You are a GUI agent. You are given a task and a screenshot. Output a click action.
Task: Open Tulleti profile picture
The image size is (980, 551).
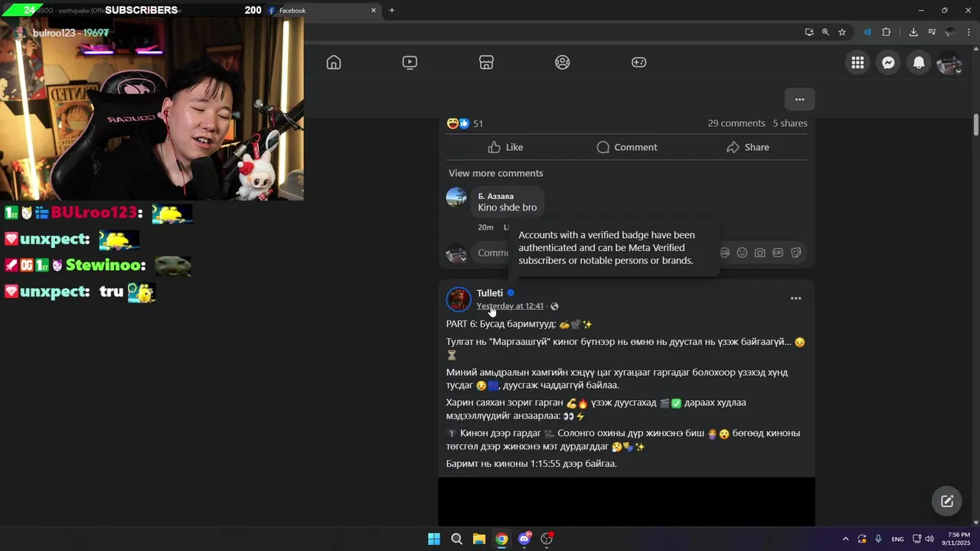pos(459,299)
